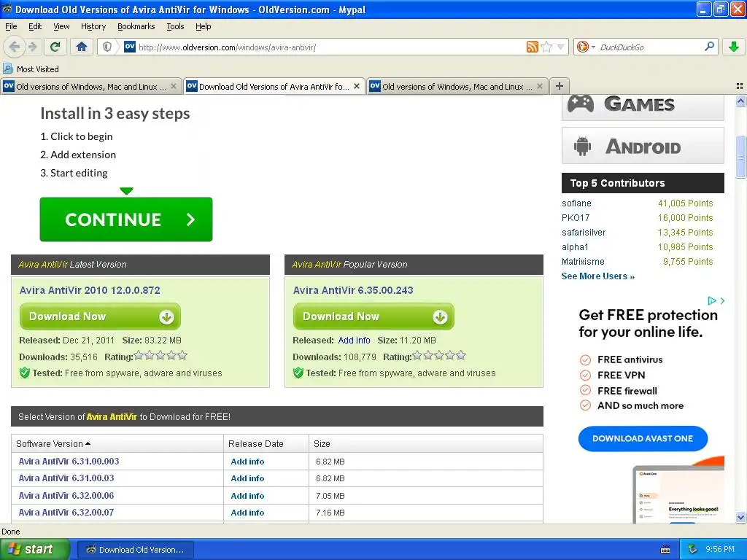Screen dimensions: 747x560
Task: Click Add info for Avira AntiVir 6.31.00.003
Action: coord(247,462)
